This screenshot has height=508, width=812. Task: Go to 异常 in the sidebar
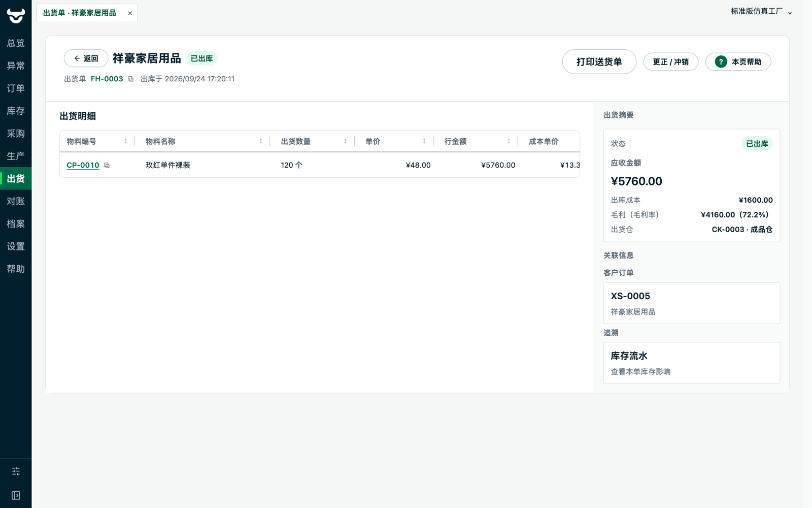point(16,66)
